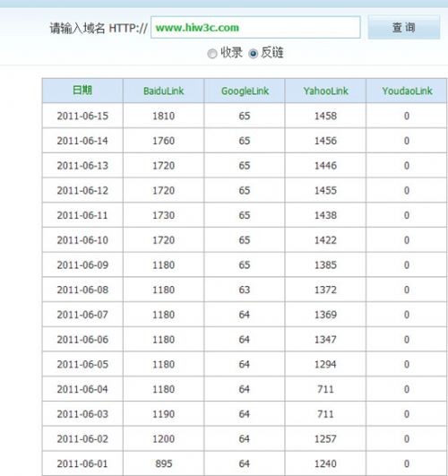Click Yahoo value 1294 cell
The width and height of the screenshot is (448, 476).
(x=325, y=364)
